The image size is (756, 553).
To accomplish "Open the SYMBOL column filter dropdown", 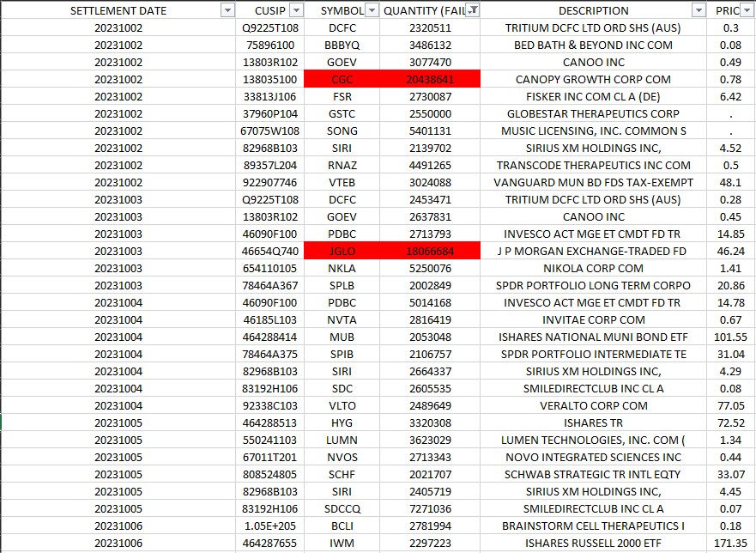I will point(372,10).
